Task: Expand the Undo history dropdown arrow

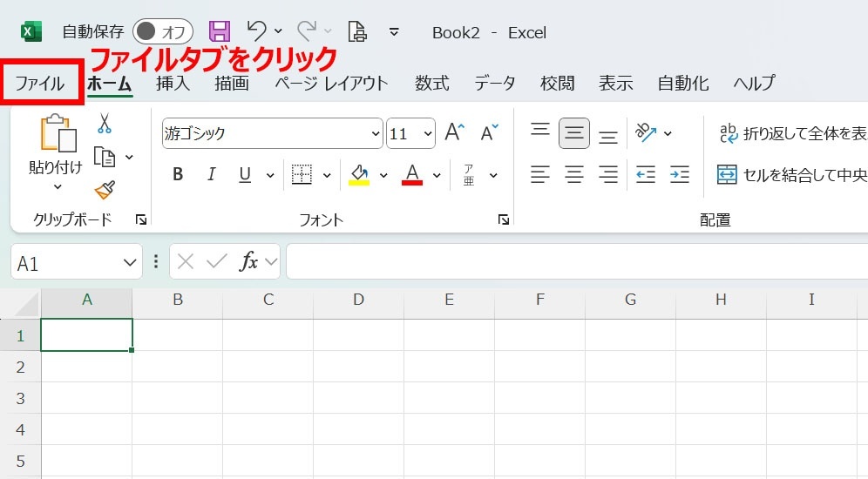Action: point(278,31)
